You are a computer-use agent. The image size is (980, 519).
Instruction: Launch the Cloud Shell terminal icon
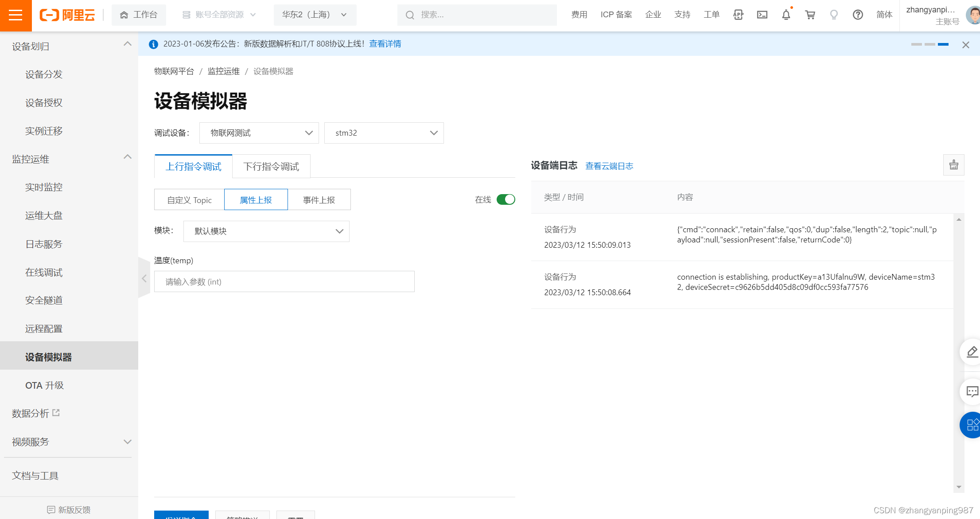(762, 15)
